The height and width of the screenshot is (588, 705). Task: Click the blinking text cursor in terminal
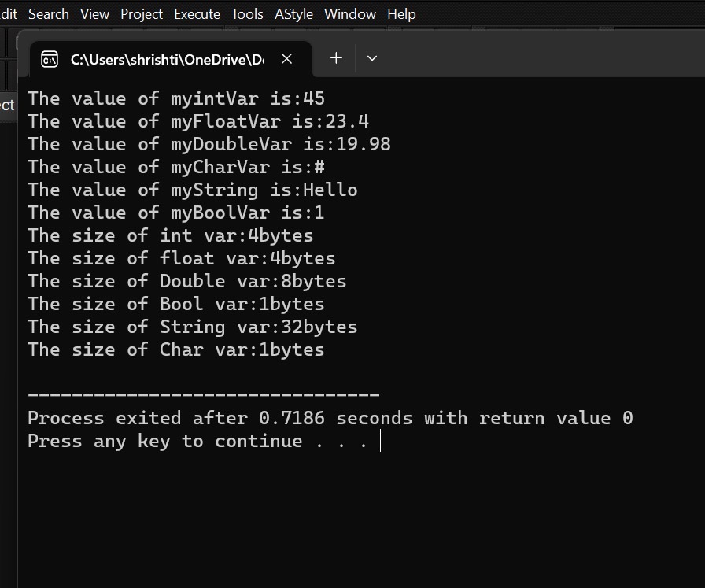coord(379,441)
